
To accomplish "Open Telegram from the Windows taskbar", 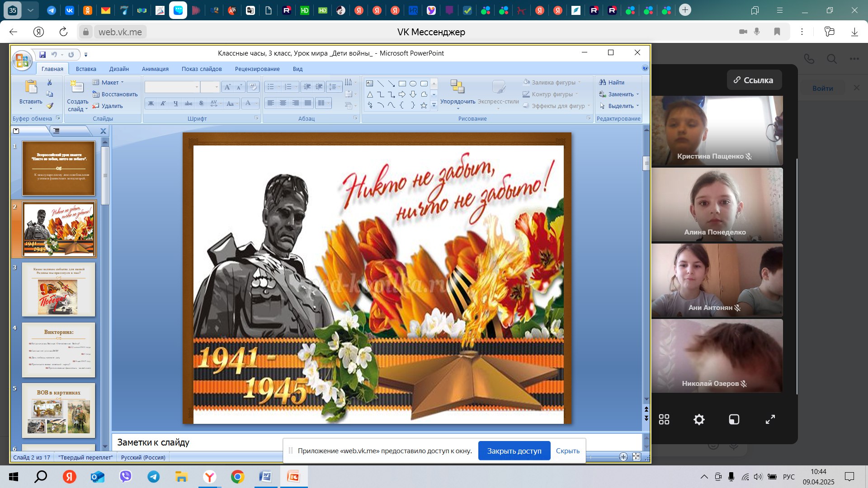I will pyautogui.click(x=154, y=476).
